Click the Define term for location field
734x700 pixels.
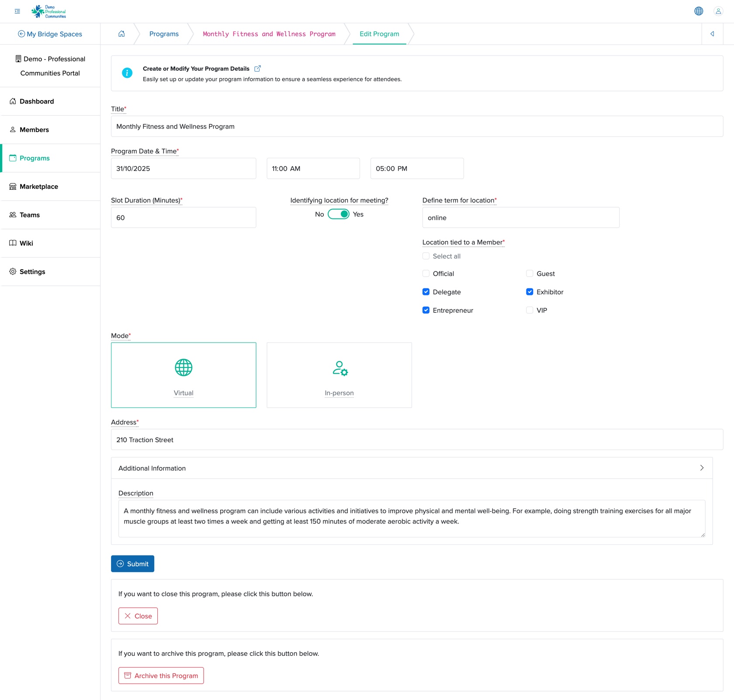521,218
